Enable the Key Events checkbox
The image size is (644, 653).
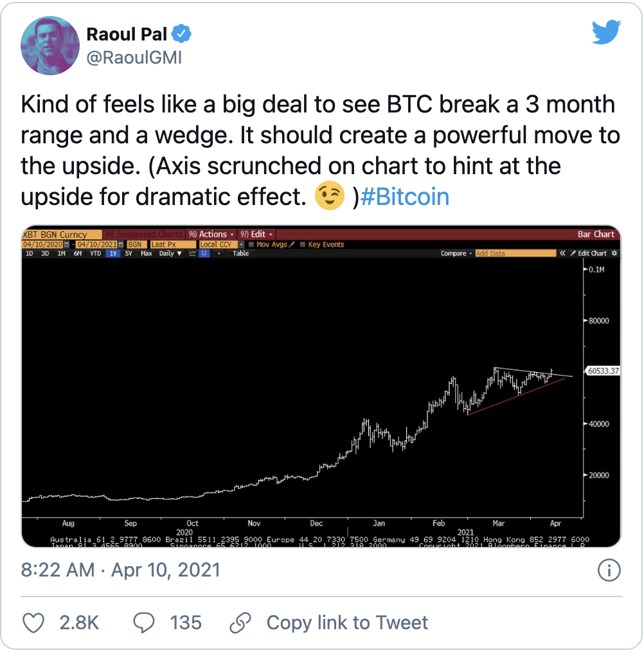pyautogui.click(x=303, y=244)
